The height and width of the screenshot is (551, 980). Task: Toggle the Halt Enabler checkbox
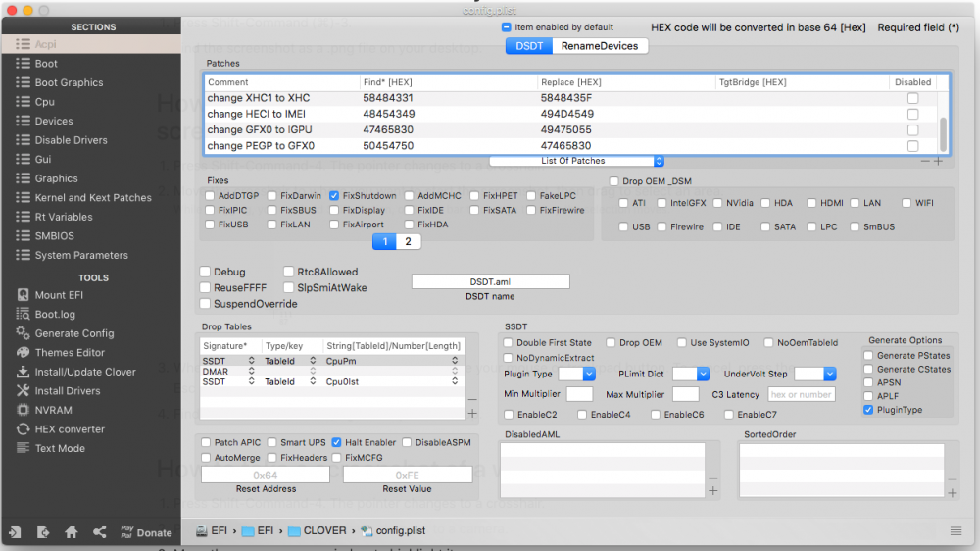coord(336,442)
